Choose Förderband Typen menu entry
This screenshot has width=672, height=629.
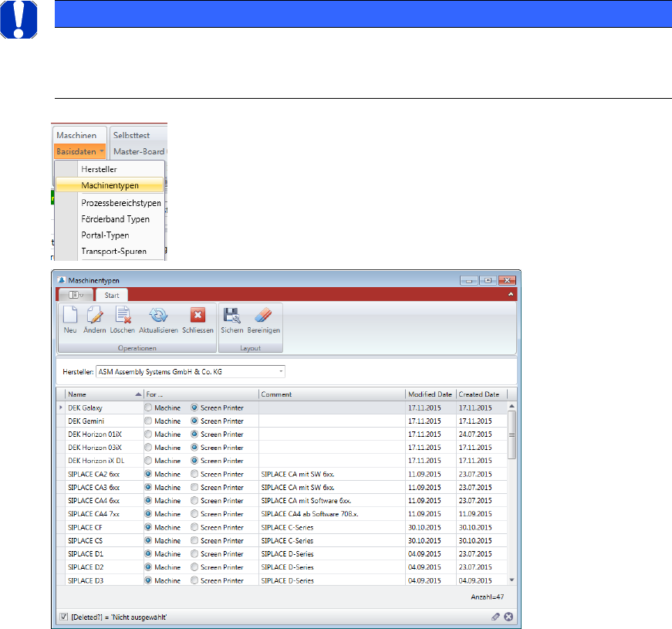coord(115,218)
